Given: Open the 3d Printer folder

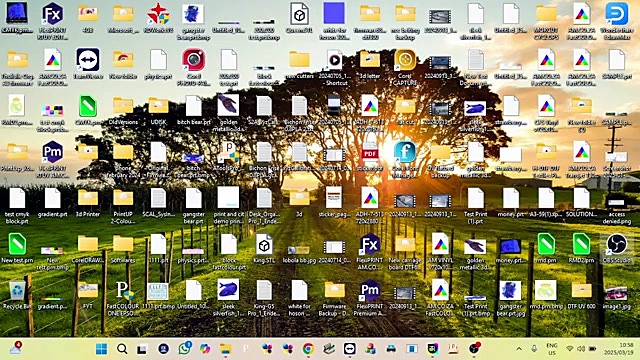Looking at the screenshot, I should click(x=87, y=198).
